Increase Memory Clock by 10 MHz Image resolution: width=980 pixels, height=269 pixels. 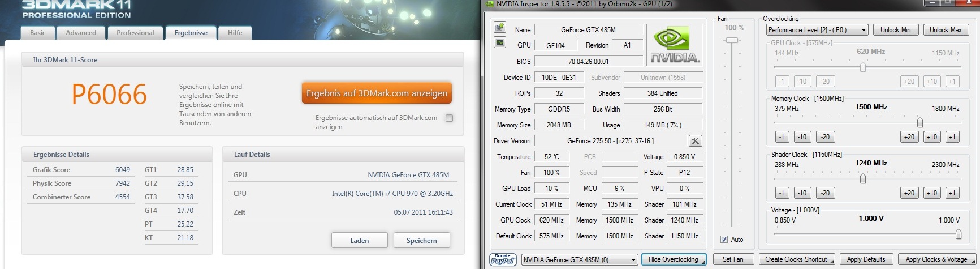click(932, 137)
